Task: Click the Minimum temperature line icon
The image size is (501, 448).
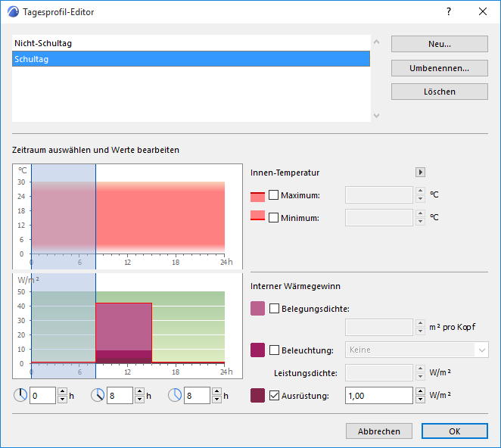Action: [257, 218]
